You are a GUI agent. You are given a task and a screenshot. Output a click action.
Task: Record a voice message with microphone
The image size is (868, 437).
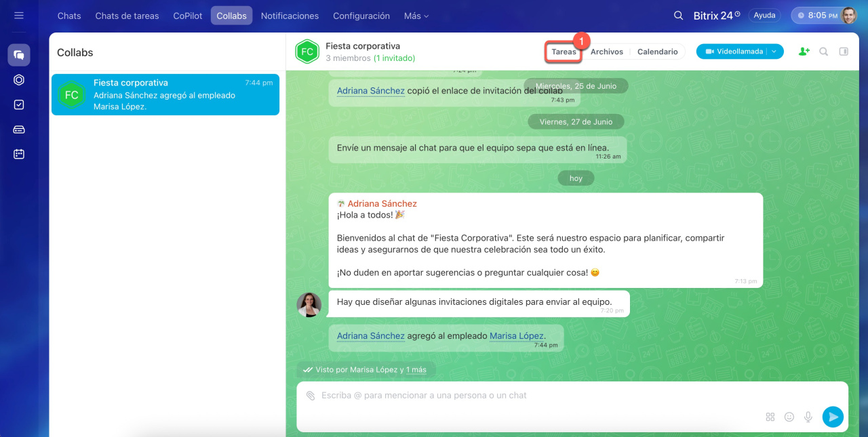point(808,417)
